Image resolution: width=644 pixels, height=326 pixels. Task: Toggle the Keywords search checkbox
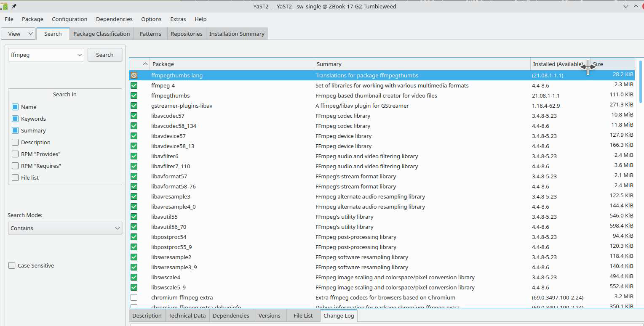pos(15,119)
